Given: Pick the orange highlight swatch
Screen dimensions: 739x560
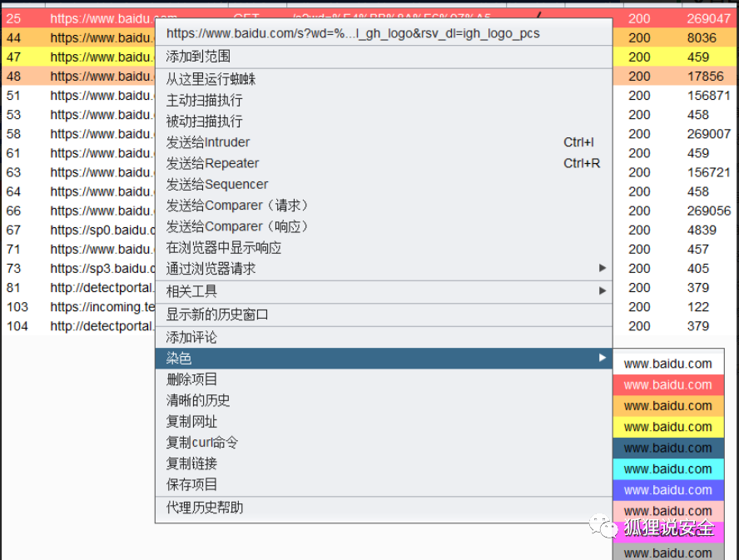Looking at the screenshot, I should [x=668, y=406].
